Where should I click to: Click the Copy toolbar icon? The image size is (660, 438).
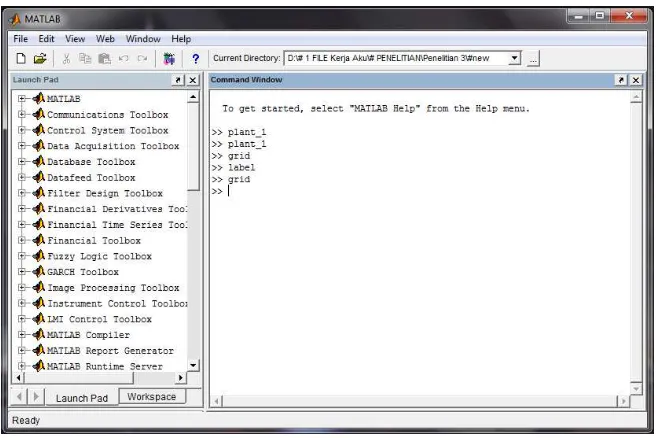point(85,58)
